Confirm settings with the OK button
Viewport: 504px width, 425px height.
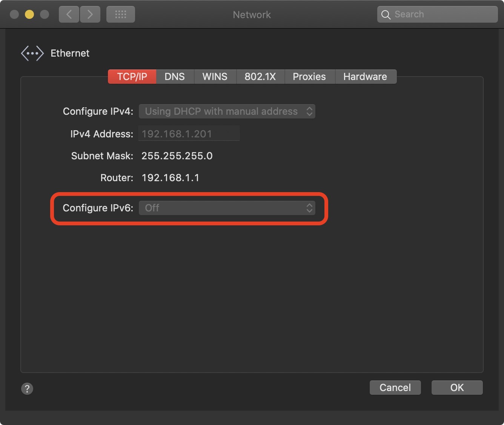pyautogui.click(x=457, y=388)
